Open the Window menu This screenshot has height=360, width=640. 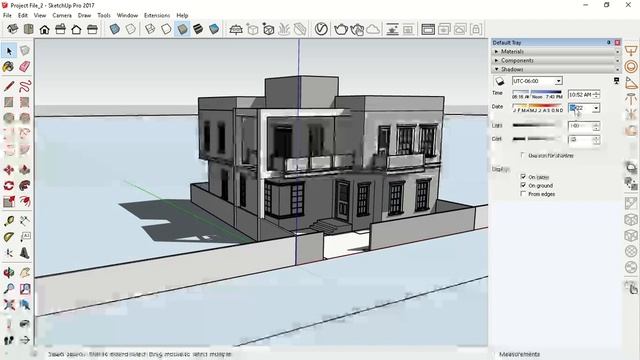(x=127, y=15)
